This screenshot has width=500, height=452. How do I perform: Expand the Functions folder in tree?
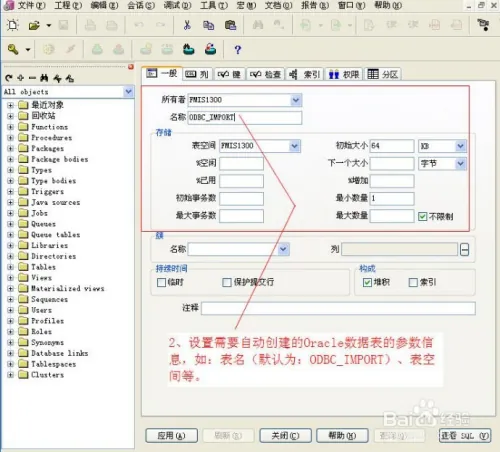[x=10, y=127]
